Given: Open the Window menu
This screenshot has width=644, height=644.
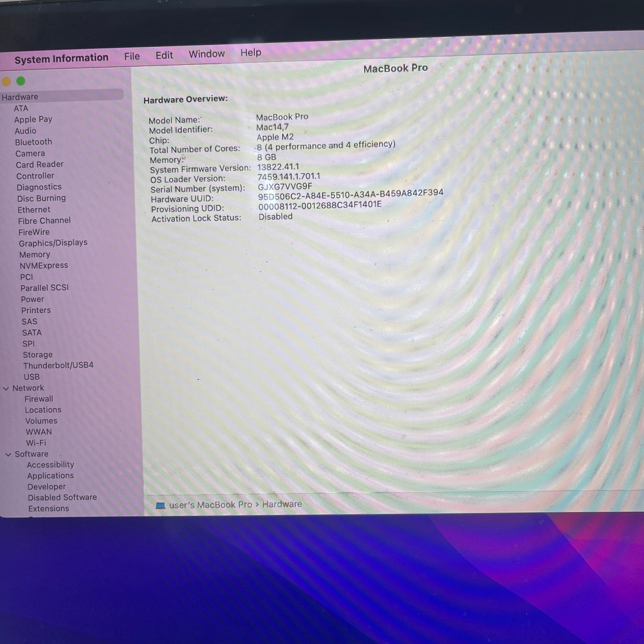Looking at the screenshot, I should click(x=207, y=54).
